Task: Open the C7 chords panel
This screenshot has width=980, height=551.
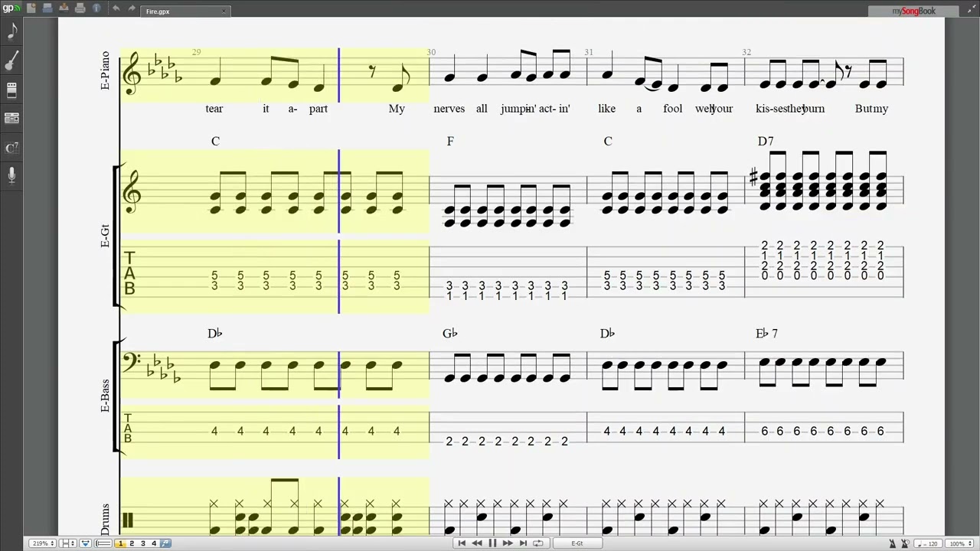Action: click(11, 148)
